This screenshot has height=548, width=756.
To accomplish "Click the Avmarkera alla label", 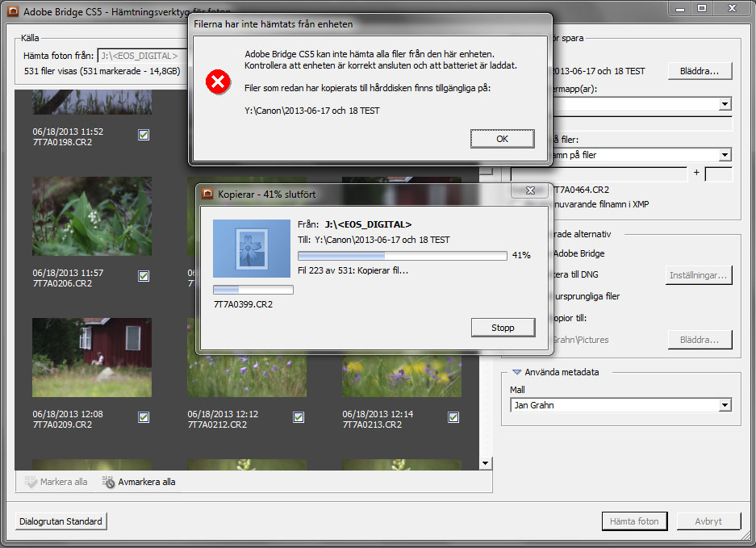I will (x=147, y=482).
